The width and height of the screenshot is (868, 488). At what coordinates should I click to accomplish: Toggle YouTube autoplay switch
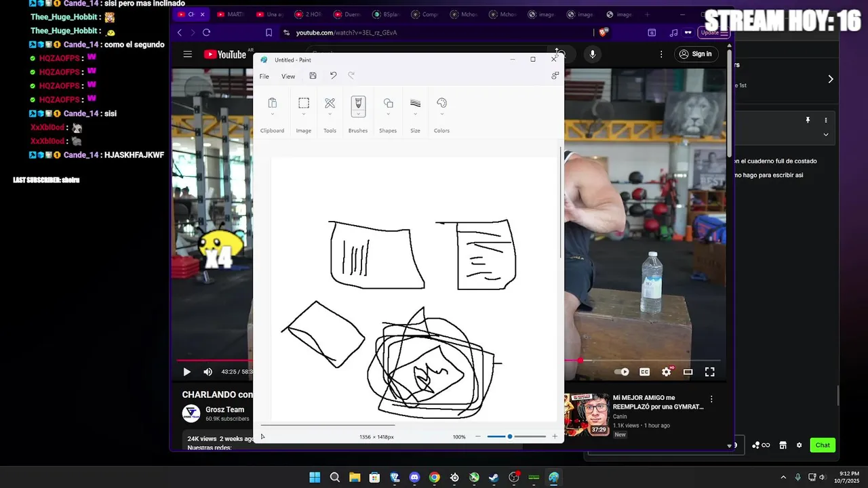621,371
